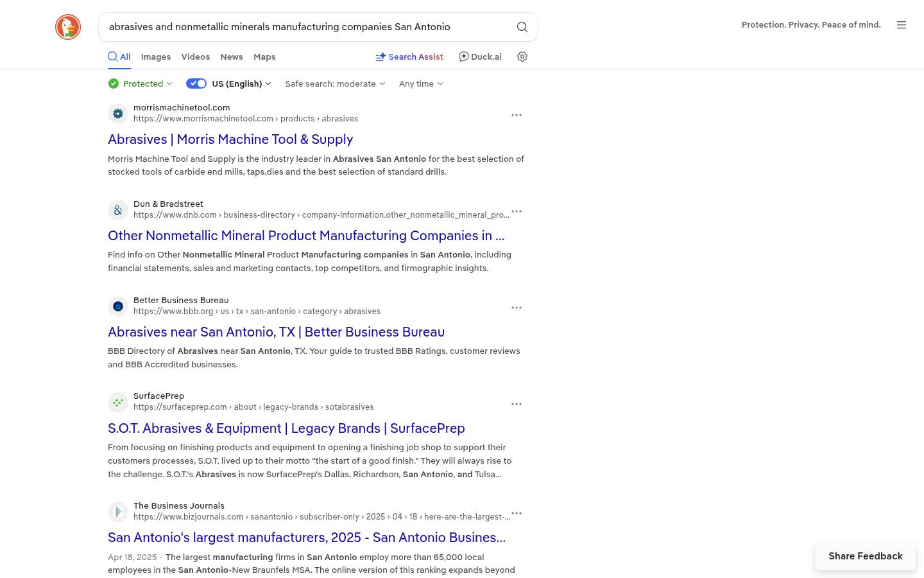Click the Apr 18, 2025 date text
The height and width of the screenshot is (578, 924).
click(132, 557)
